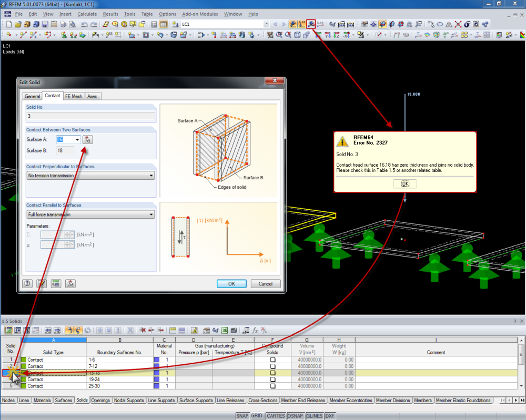Viewport: 526px width, 420px height.
Task: Click the first icon in the Solids table toolbar
Action: coord(8,330)
